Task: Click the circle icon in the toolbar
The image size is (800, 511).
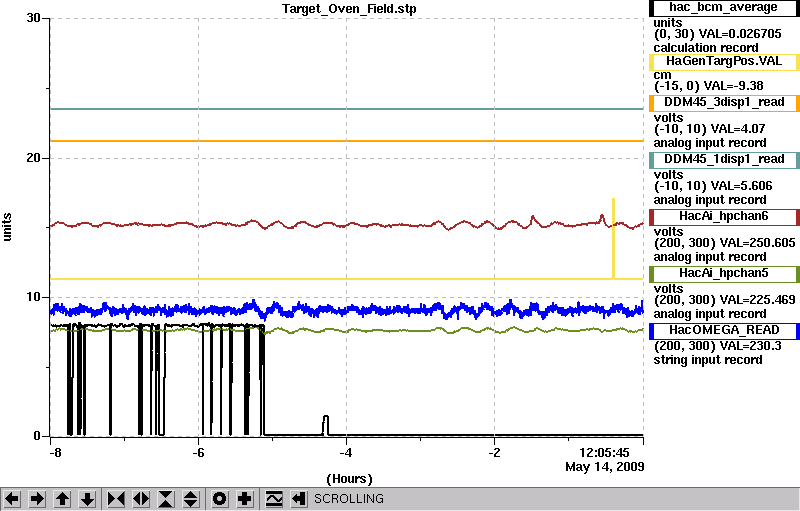Action: point(219,498)
